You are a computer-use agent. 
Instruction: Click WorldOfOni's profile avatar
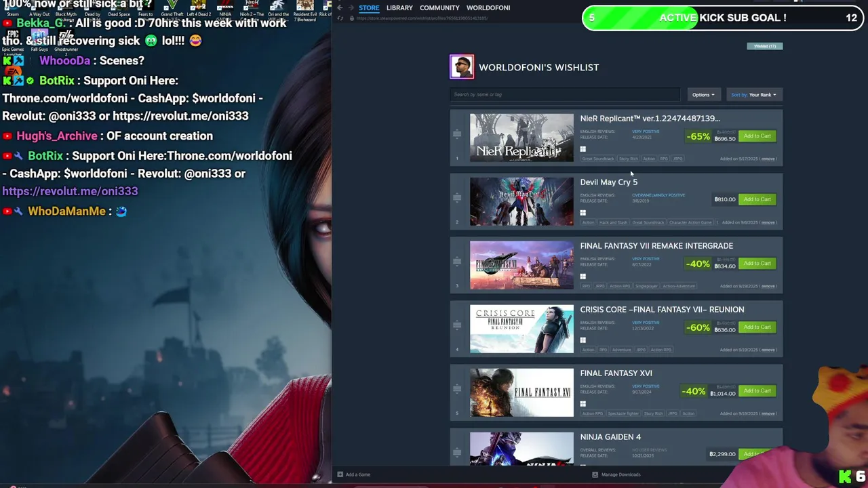[462, 67]
